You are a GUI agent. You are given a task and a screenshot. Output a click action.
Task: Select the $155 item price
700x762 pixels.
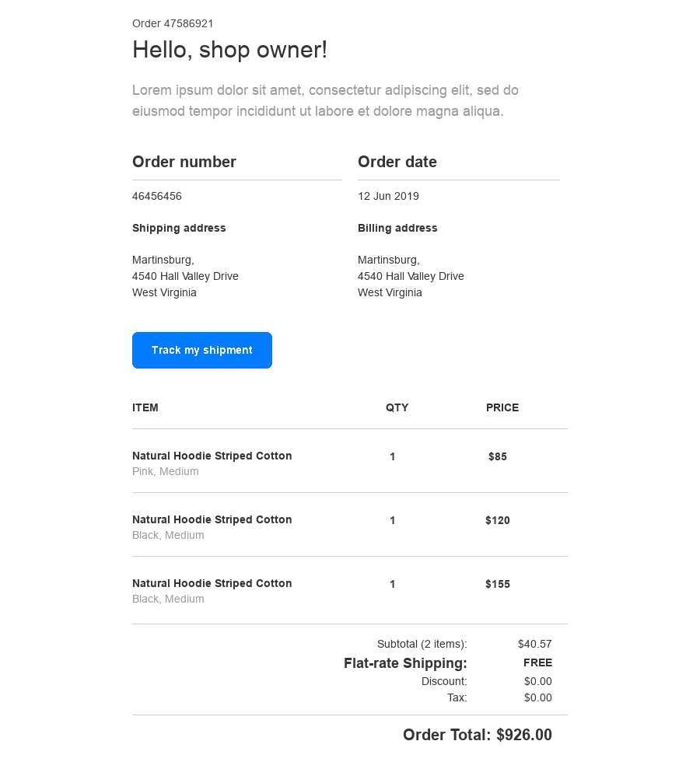[x=498, y=584]
